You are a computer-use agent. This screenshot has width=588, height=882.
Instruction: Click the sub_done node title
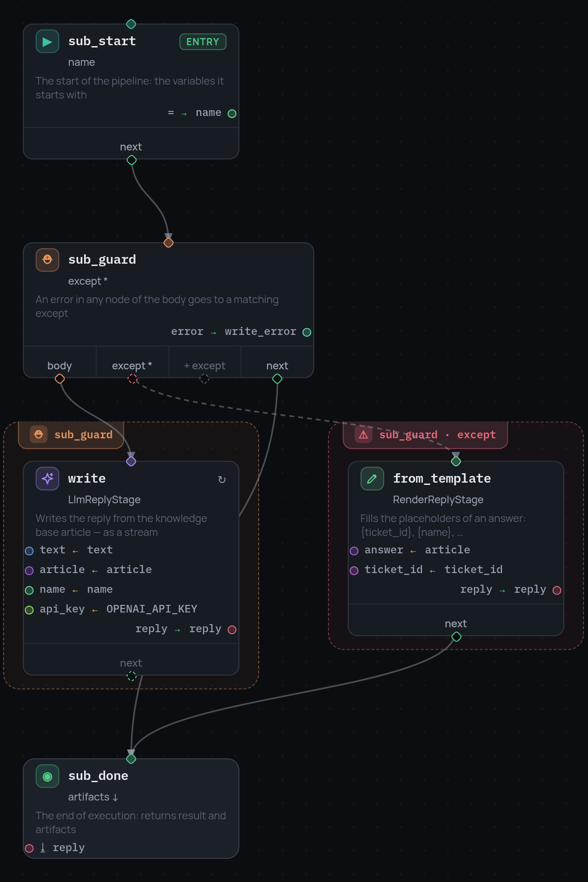pos(98,776)
